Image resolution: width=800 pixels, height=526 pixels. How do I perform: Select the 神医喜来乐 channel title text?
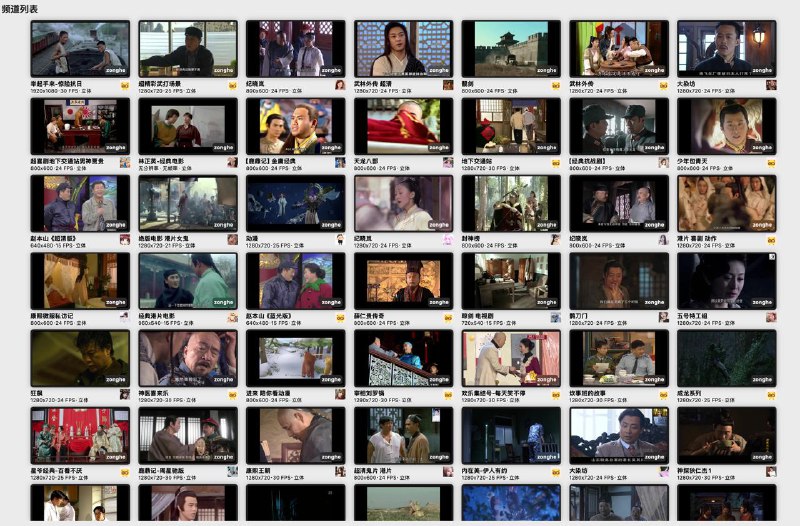coord(154,393)
